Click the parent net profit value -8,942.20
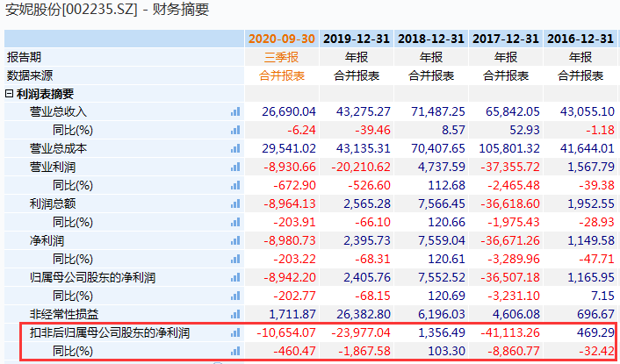This screenshot has height=364, width=620. click(x=290, y=277)
